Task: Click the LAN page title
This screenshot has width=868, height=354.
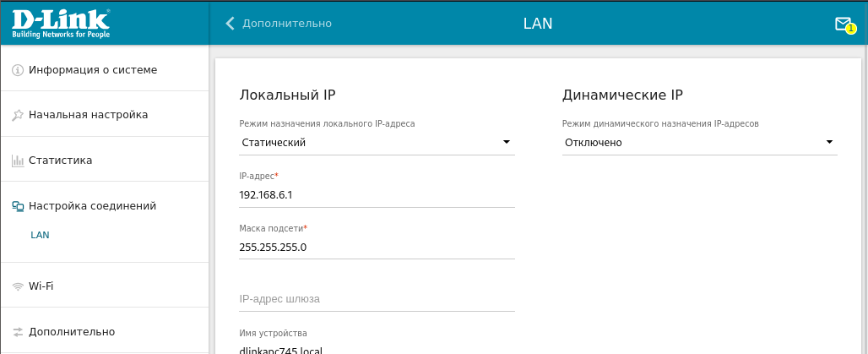Action: [x=538, y=24]
